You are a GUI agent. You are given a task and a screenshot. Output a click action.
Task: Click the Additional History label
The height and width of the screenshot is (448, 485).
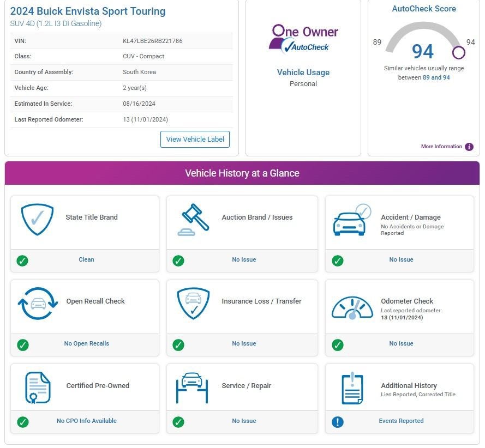(409, 385)
